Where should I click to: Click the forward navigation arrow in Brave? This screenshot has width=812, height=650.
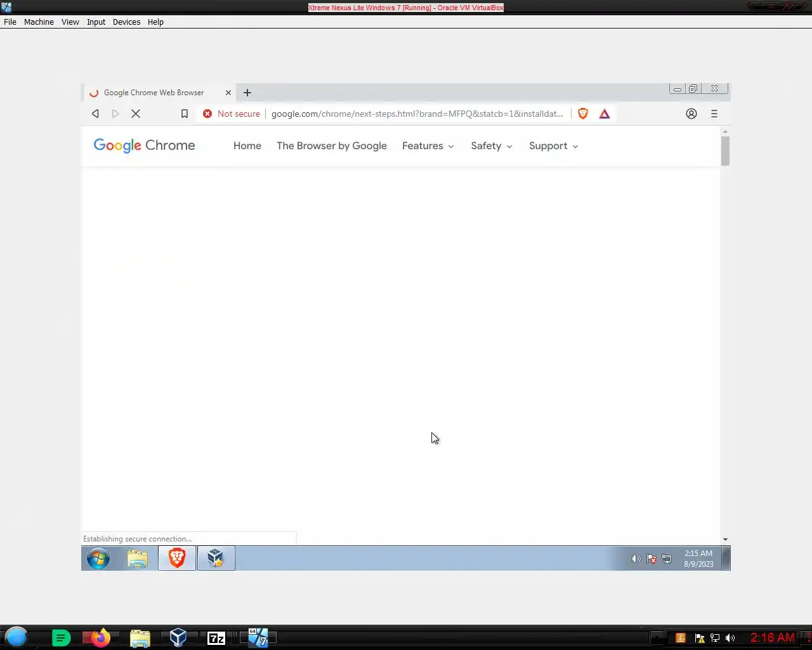pos(115,114)
